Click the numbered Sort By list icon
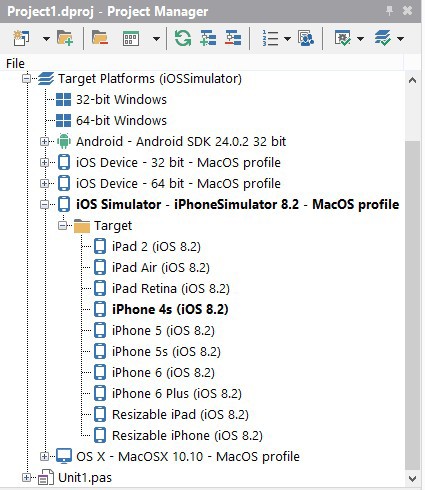 point(270,38)
